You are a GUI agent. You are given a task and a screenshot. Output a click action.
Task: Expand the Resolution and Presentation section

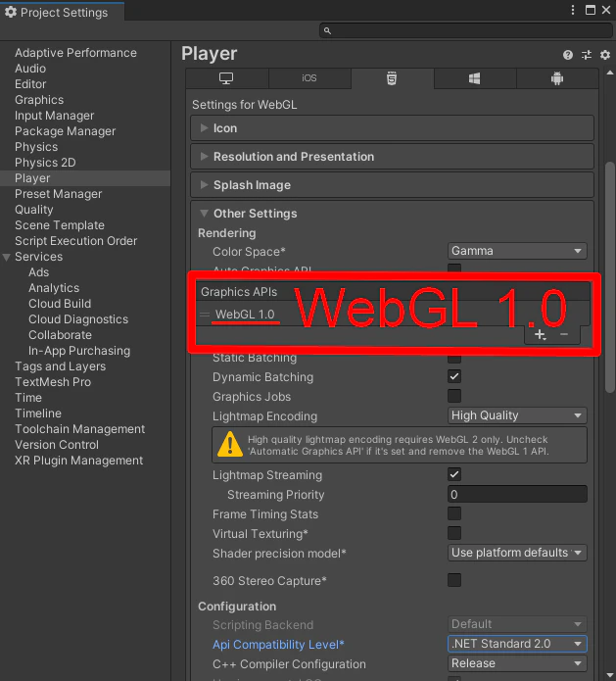392,157
